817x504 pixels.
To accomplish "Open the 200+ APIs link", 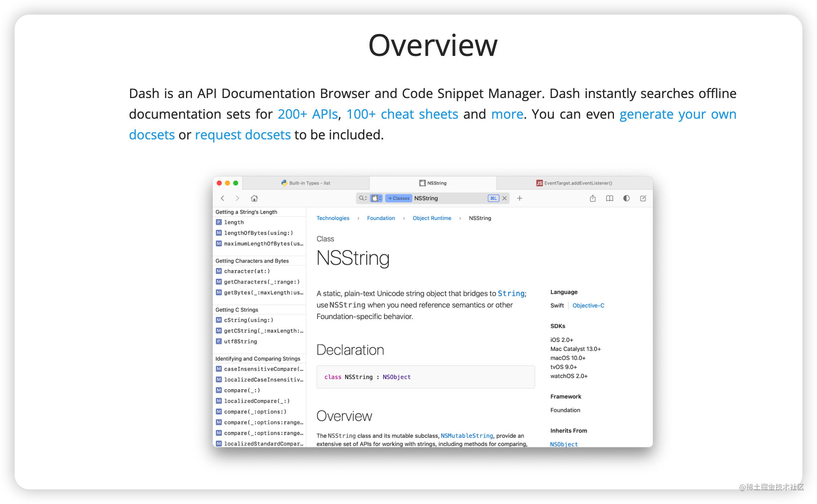I will 308,114.
